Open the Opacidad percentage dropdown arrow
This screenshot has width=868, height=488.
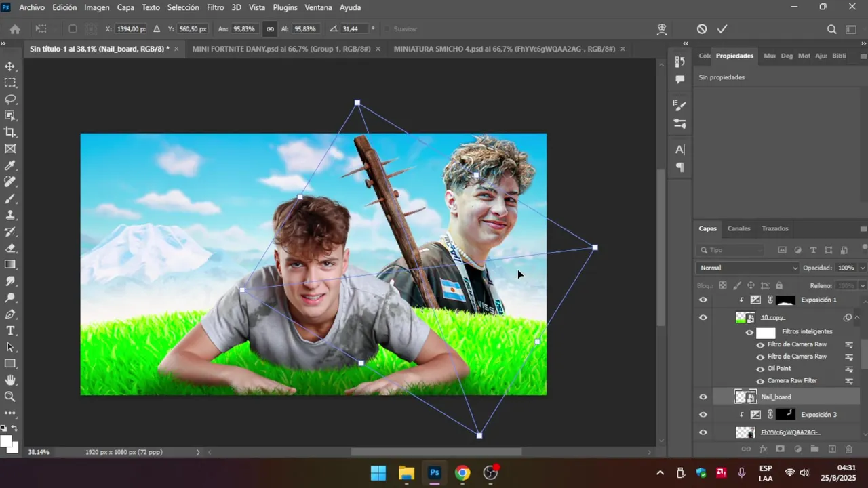(863, 268)
